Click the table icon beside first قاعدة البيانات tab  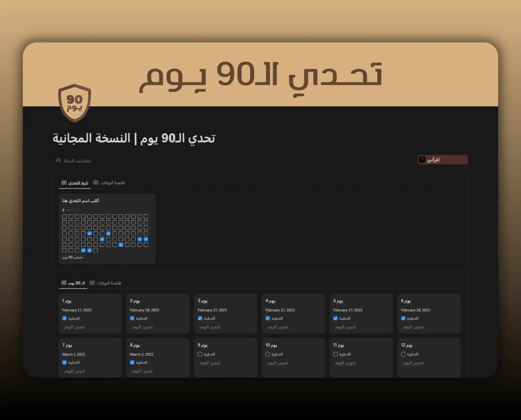coord(96,182)
